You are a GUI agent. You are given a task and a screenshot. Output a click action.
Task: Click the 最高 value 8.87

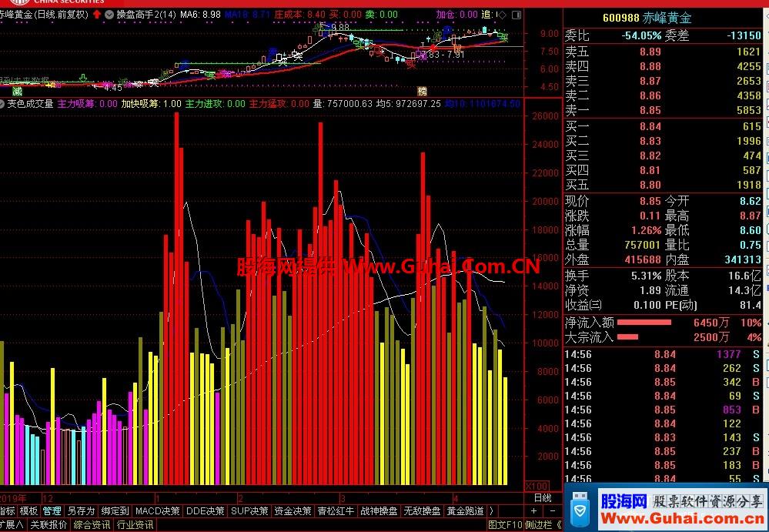pos(751,216)
